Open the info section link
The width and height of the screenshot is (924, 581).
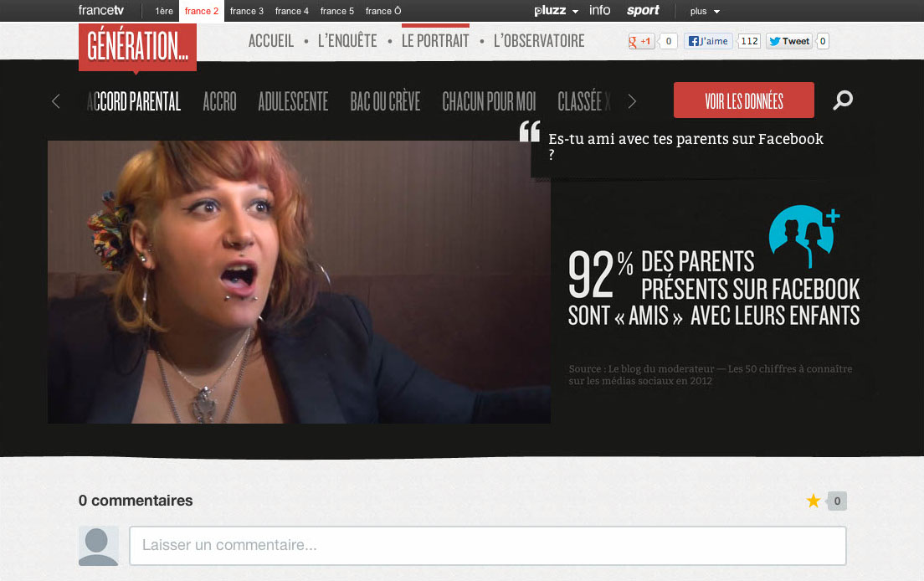[x=600, y=11]
